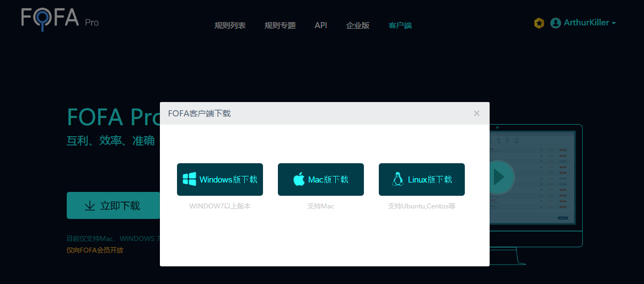Click the 互利、效率、准确 tagline
This screenshot has width=644, height=284.
[111, 141]
